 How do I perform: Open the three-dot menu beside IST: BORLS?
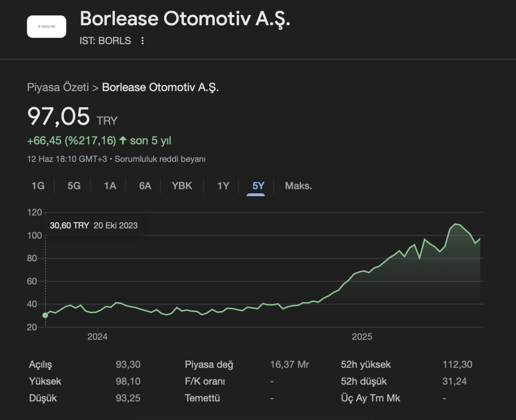click(x=143, y=41)
